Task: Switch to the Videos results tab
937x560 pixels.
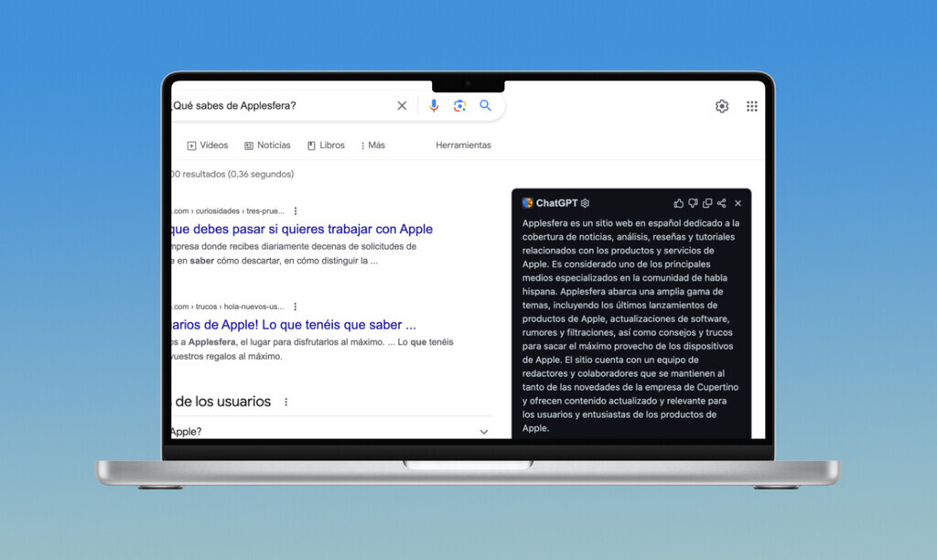Action: click(x=208, y=145)
